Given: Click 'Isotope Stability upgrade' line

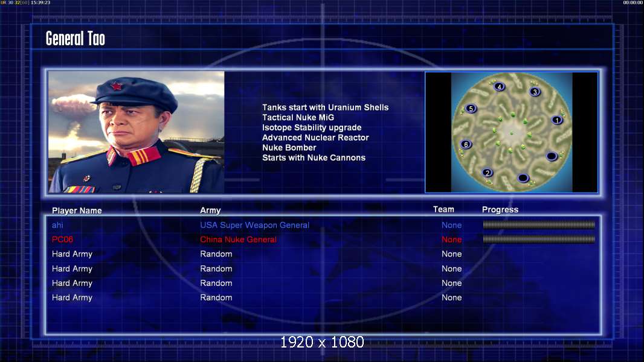Looking at the screenshot, I should pos(312,127).
